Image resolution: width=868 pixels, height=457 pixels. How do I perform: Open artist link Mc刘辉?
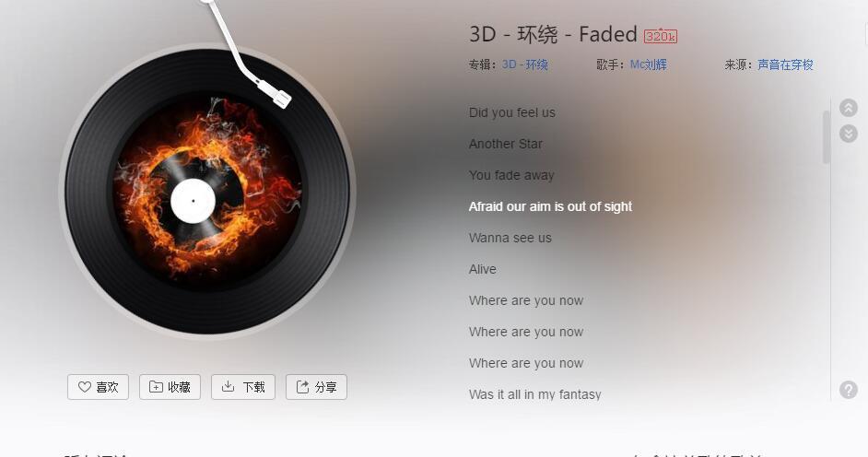pos(648,64)
